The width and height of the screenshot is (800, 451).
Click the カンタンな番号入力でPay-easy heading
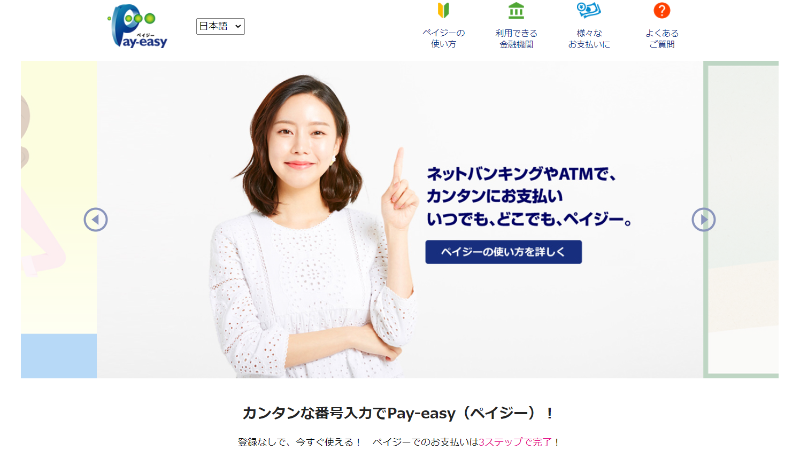(398, 413)
